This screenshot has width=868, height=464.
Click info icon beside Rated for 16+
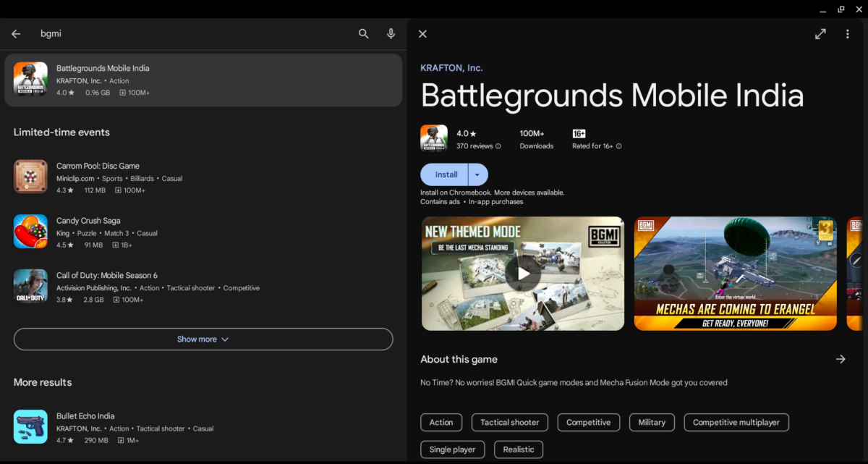(x=618, y=146)
